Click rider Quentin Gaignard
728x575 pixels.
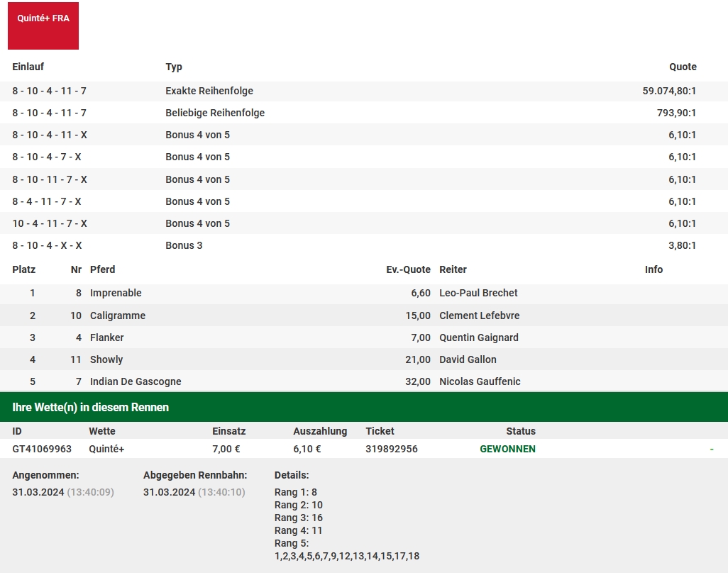[x=479, y=338]
